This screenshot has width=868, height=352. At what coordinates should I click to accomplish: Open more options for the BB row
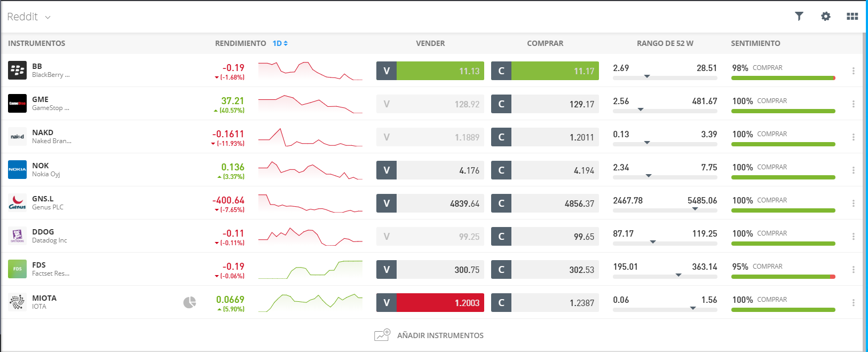click(853, 71)
